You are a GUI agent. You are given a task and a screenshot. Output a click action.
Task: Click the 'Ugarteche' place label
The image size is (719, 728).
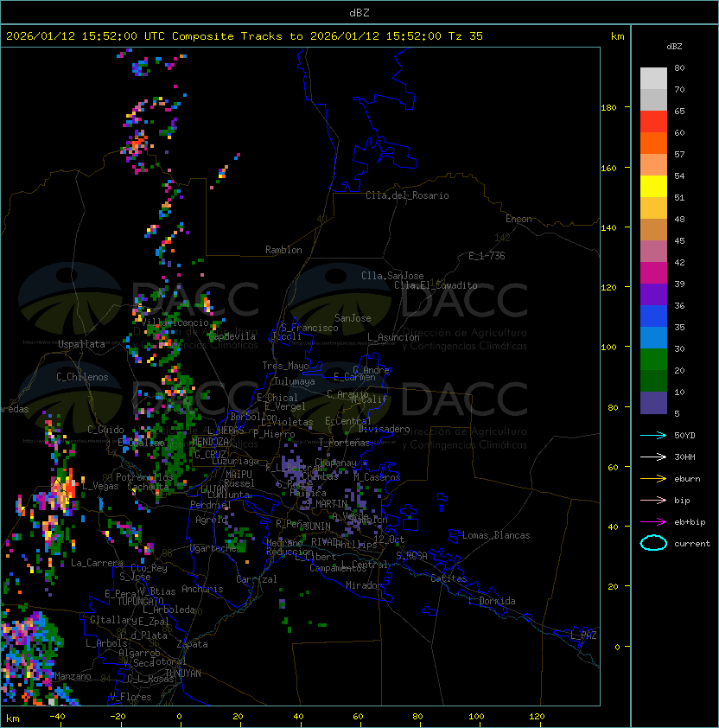[213, 548]
